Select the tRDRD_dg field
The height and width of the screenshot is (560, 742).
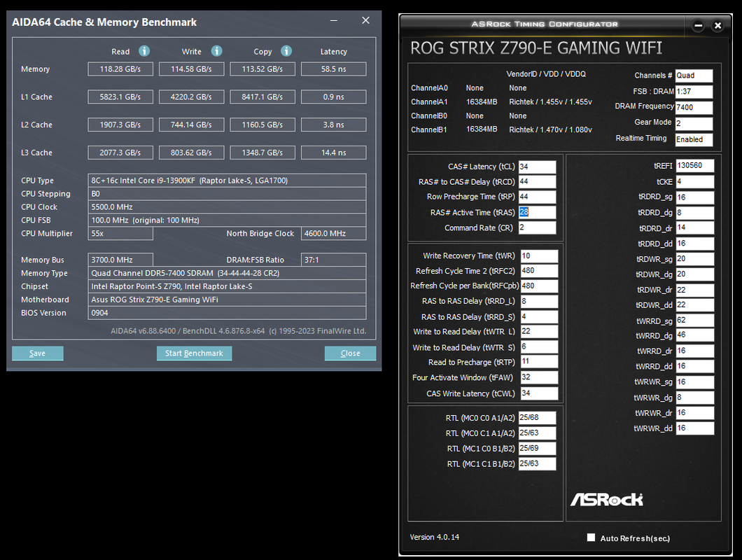click(x=694, y=213)
